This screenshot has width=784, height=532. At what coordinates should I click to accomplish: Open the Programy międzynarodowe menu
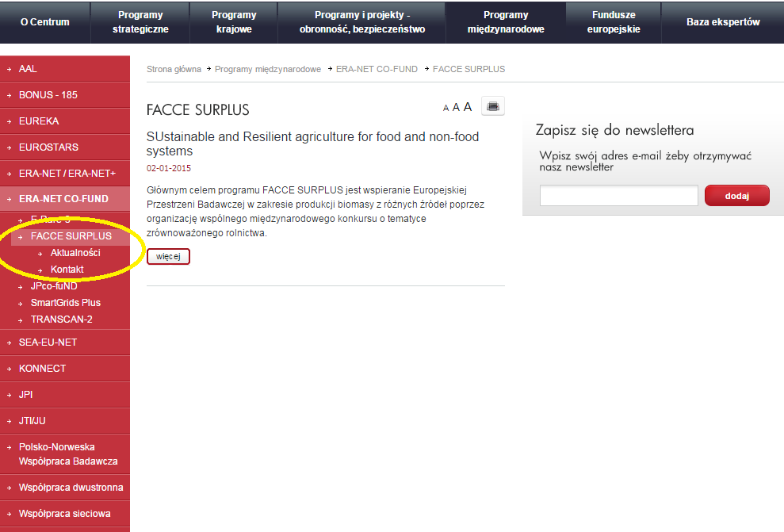[x=506, y=22]
